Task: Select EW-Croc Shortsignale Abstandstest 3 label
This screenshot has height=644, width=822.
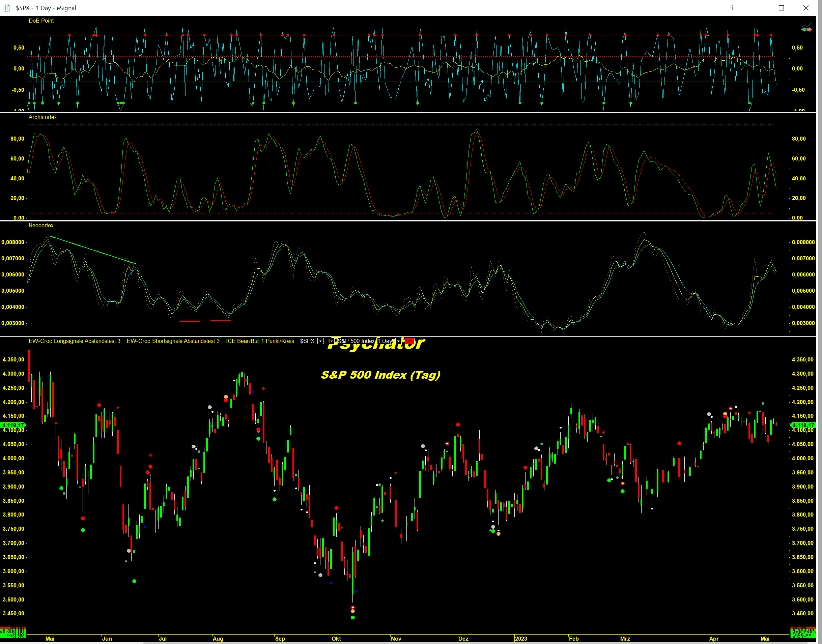Action: click(x=173, y=341)
